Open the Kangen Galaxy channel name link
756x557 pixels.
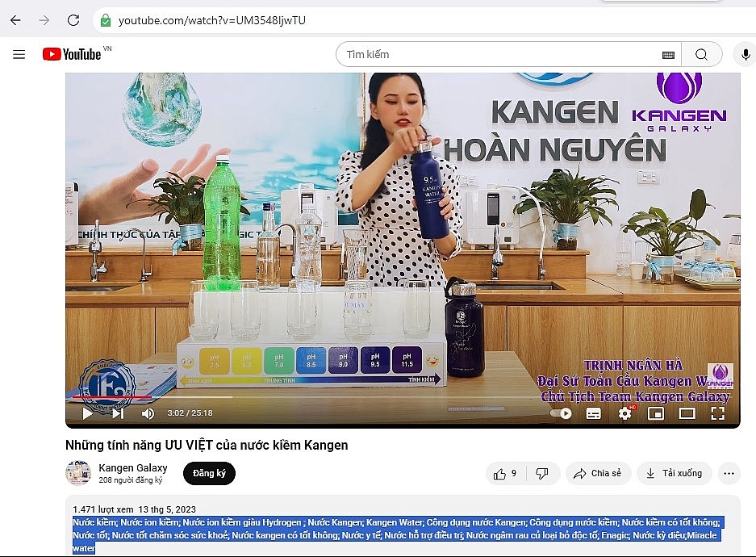(x=133, y=467)
